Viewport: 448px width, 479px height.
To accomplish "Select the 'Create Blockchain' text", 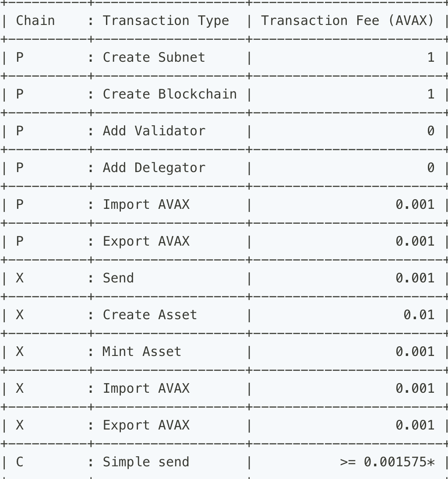I will tap(169, 94).
